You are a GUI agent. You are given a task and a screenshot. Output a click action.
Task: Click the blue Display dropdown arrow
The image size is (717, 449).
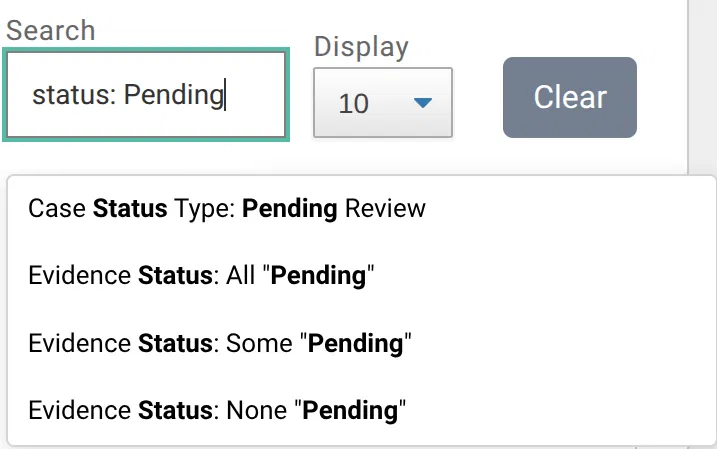[x=423, y=103]
